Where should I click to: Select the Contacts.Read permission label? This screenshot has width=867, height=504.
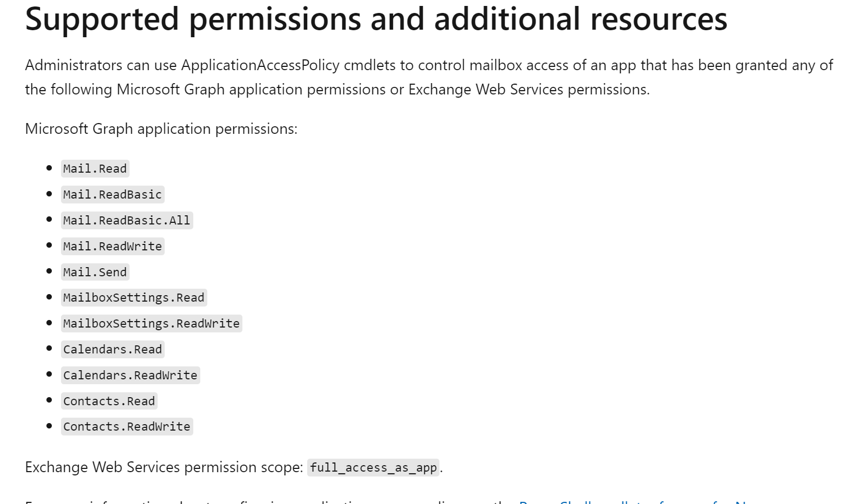(x=109, y=401)
